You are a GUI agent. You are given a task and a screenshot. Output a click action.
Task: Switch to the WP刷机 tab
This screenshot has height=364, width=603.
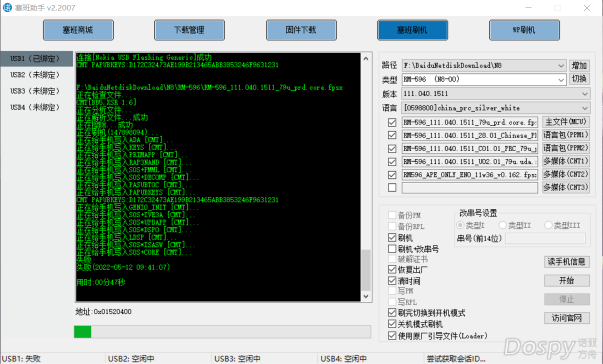(524, 30)
